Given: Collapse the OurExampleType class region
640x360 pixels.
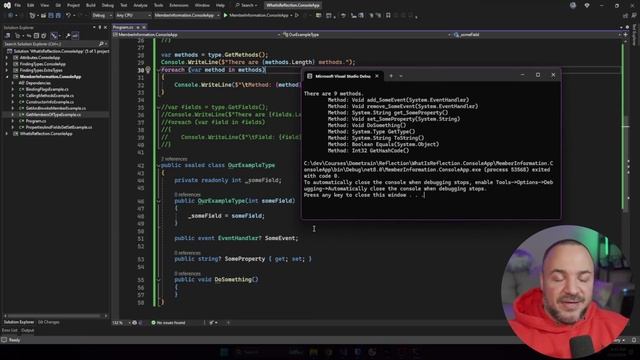Looking at the screenshot, I should tap(158, 165).
